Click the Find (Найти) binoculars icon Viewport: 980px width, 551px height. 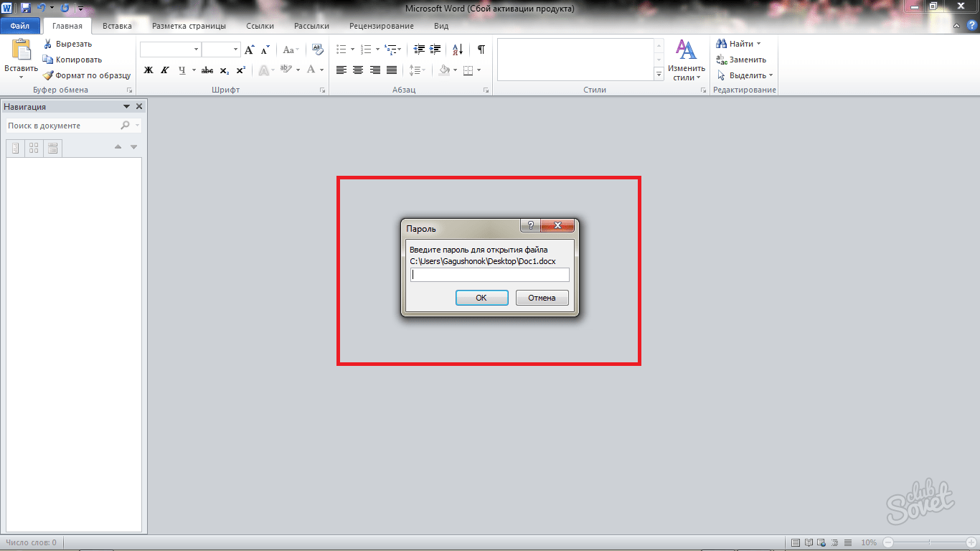pos(722,44)
